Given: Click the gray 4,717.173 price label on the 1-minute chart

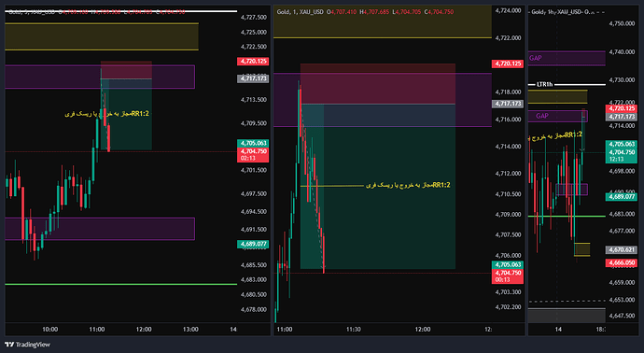Looking at the screenshot, I should [x=508, y=104].
